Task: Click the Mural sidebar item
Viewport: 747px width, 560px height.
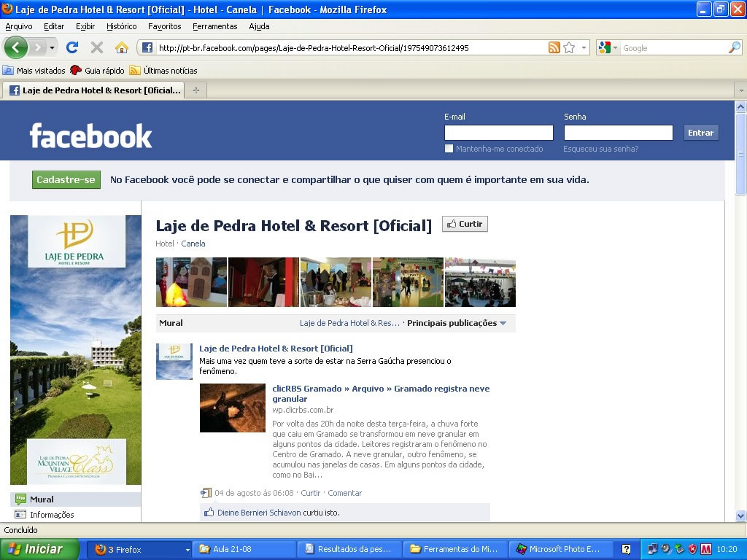Action: click(76, 499)
